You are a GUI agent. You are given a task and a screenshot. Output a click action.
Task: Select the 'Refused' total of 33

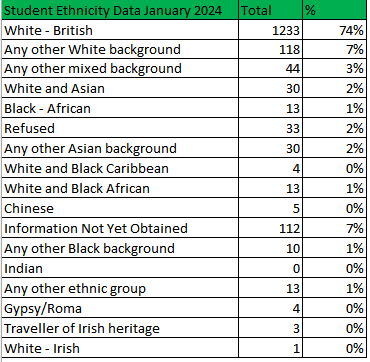tap(270, 128)
